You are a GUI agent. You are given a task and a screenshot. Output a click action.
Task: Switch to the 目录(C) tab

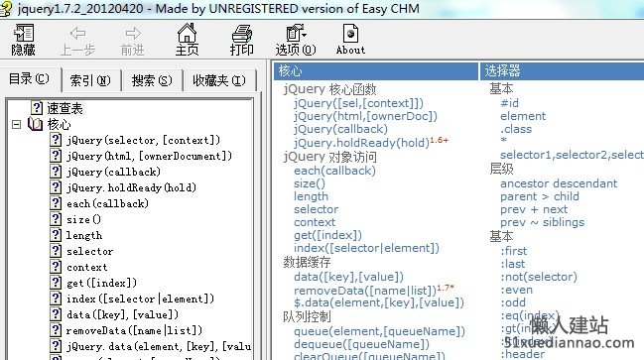click(29, 78)
